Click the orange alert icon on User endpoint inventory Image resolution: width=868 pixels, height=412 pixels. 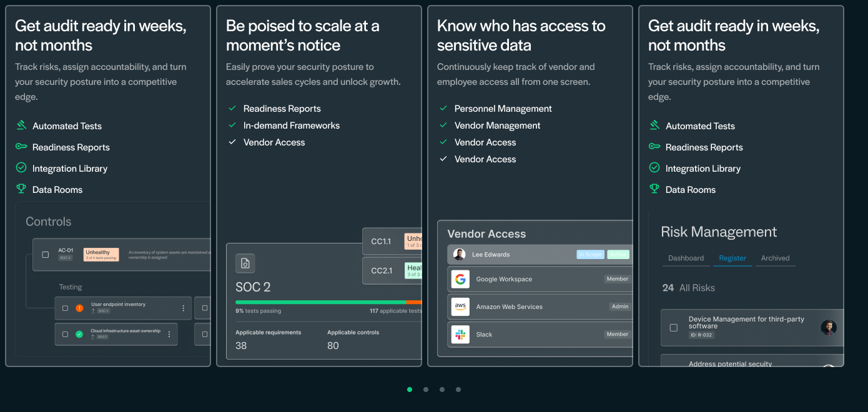[x=79, y=308]
